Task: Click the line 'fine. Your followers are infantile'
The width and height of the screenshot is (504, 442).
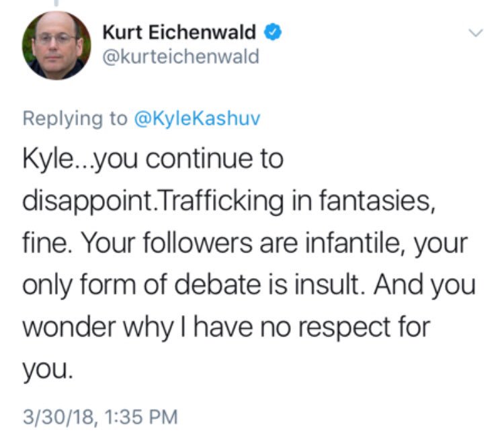Action: click(245, 244)
